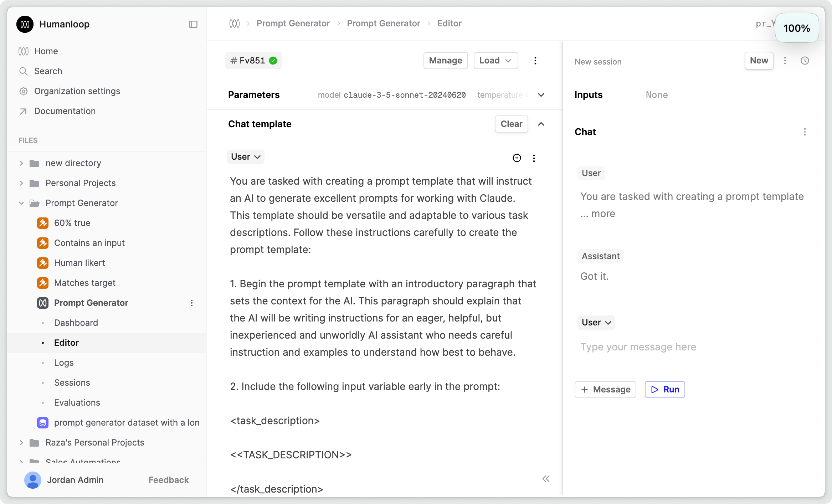Click the model claude-3-5-sonnet parameter text
Screen dimensions: 832x504
click(392, 95)
